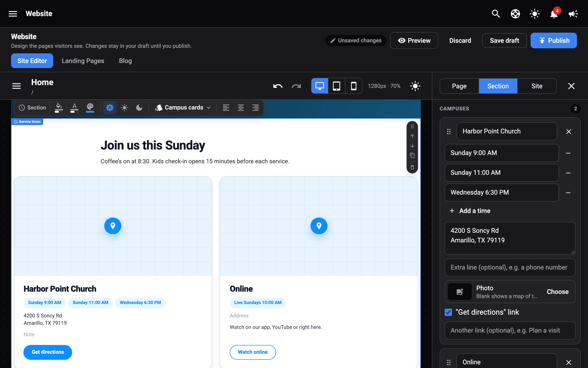Duplicate the Service times section
Viewport: 588px width, 368px height.
[x=412, y=155]
